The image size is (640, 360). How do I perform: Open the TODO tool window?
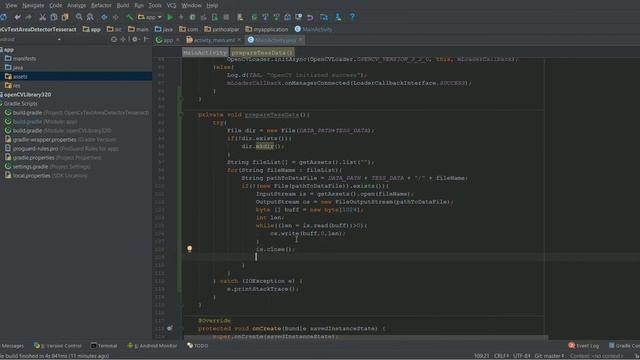pos(198,346)
